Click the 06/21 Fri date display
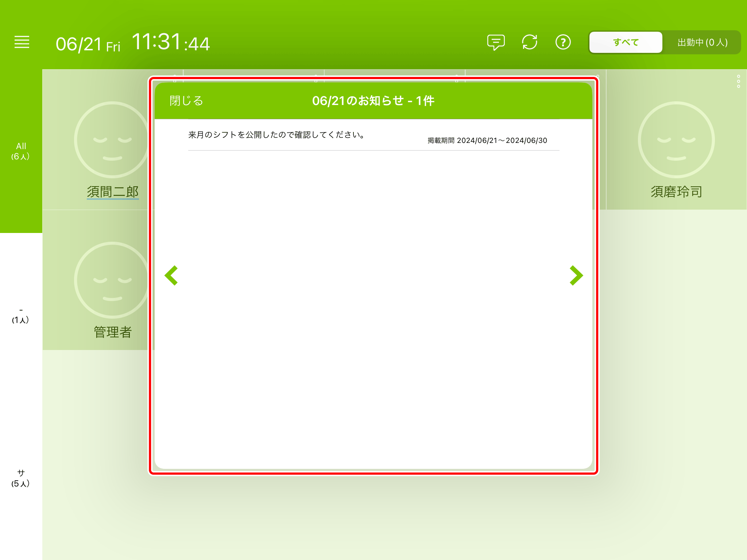This screenshot has height=560, width=747. (88, 44)
